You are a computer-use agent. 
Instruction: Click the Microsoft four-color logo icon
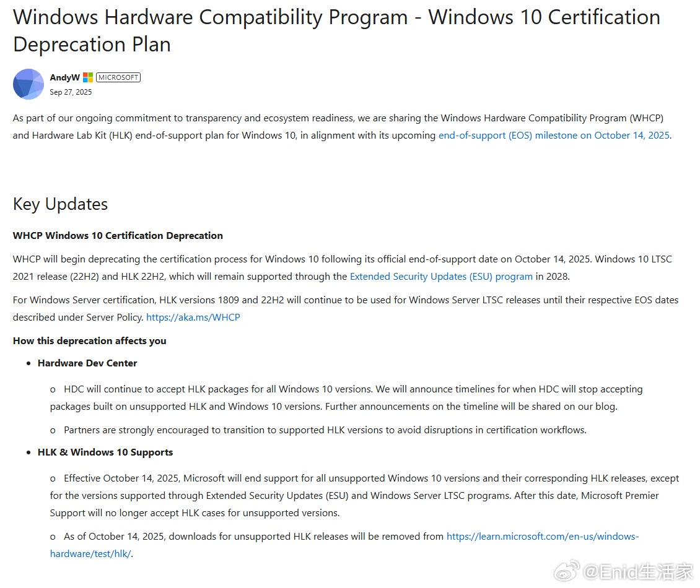(x=88, y=77)
